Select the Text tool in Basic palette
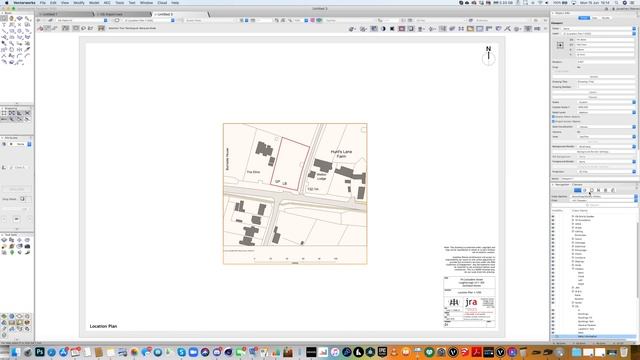 coord(4,24)
